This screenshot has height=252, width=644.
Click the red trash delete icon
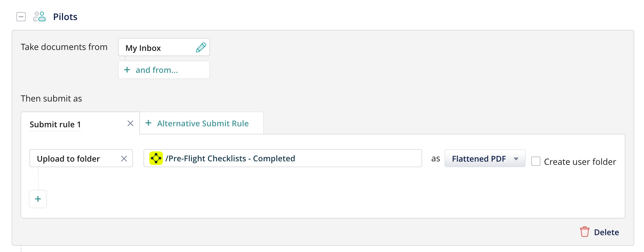[584, 232]
